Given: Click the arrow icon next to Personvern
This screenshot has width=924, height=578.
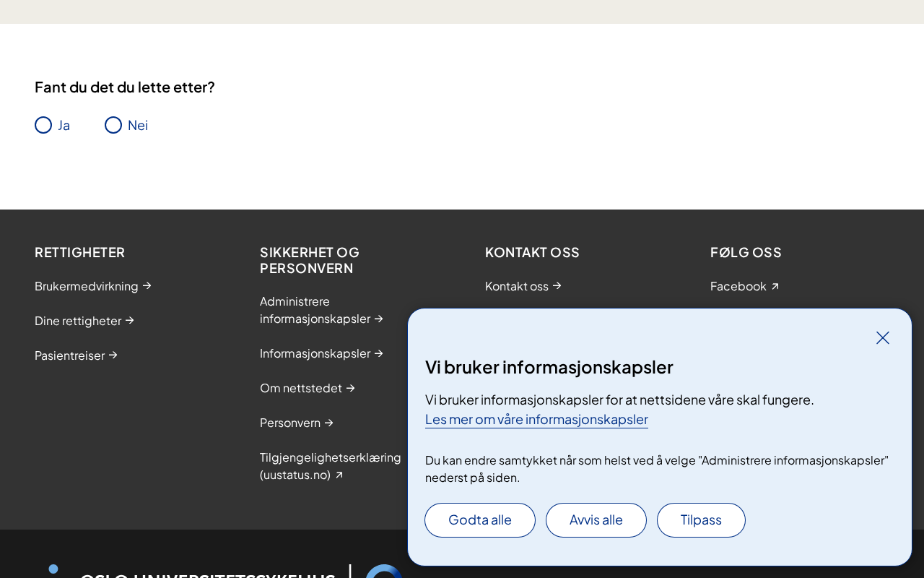Looking at the screenshot, I should click(x=328, y=423).
